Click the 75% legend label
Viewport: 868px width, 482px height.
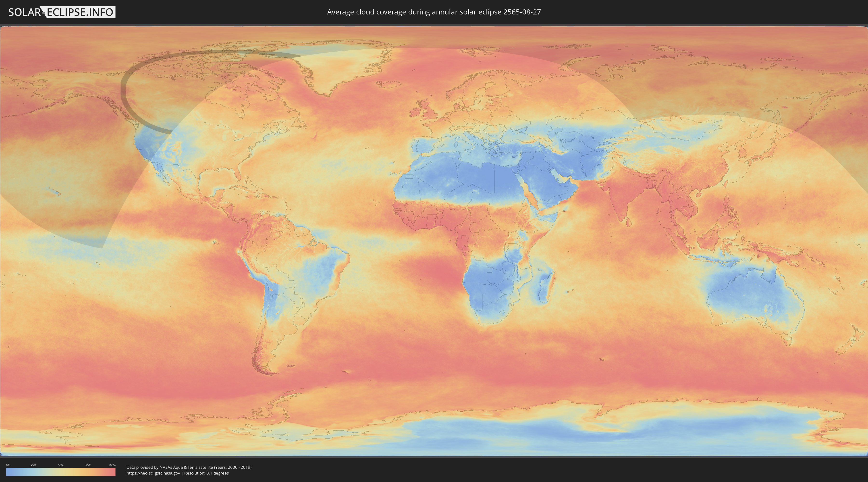88,465
